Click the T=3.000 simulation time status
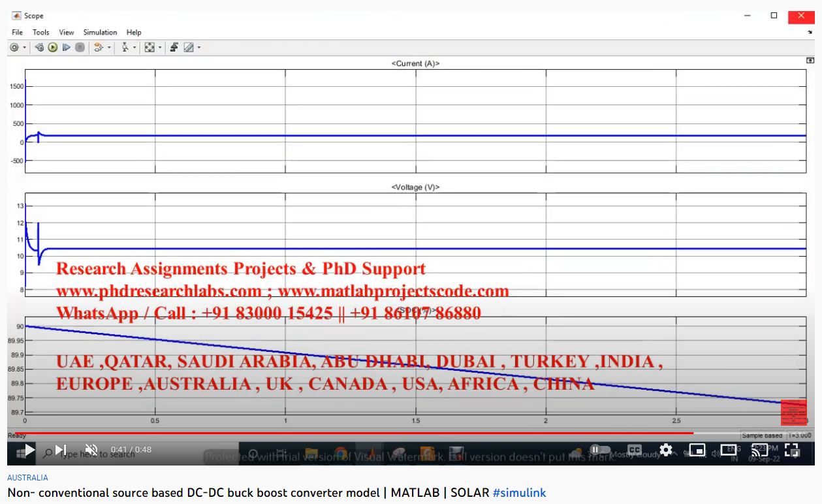The image size is (822, 504). 798,435
